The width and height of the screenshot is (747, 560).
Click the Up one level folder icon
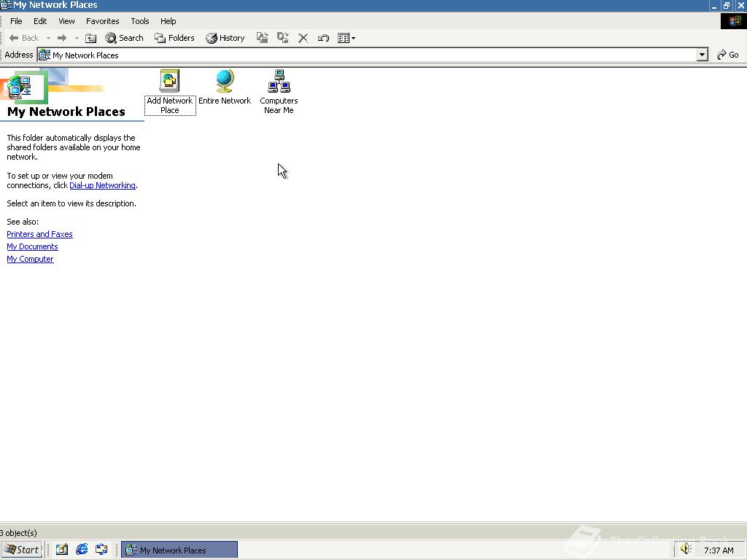coord(90,38)
